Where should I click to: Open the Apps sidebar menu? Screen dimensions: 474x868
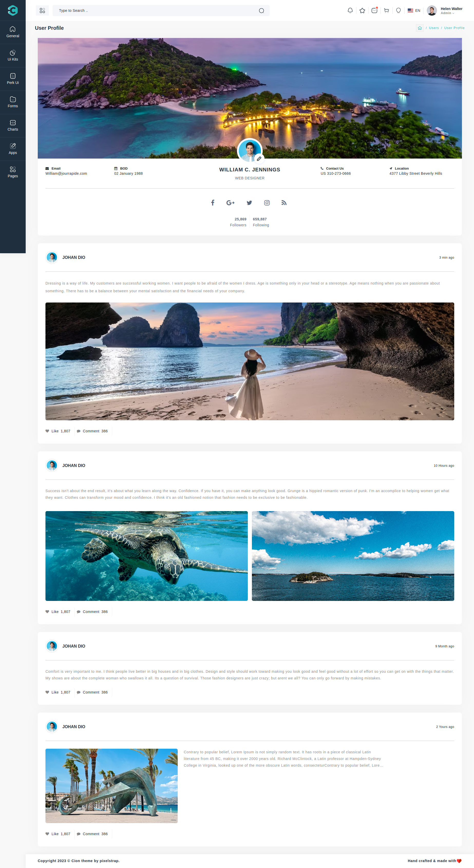[x=13, y=149]
